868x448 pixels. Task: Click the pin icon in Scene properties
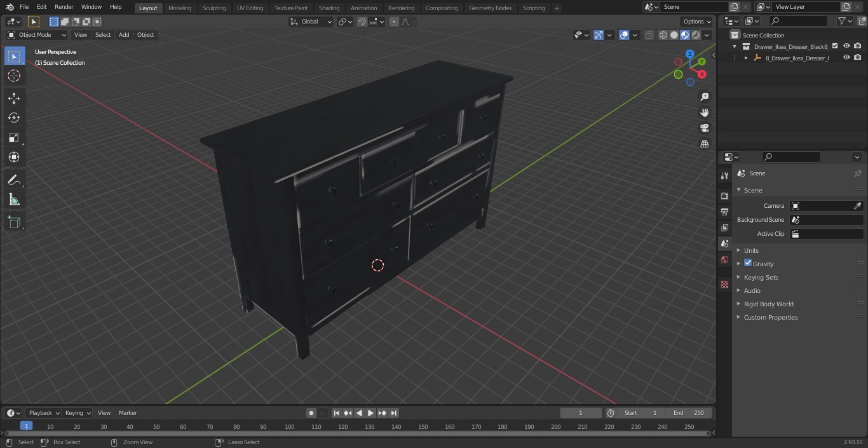click(857, 173)
